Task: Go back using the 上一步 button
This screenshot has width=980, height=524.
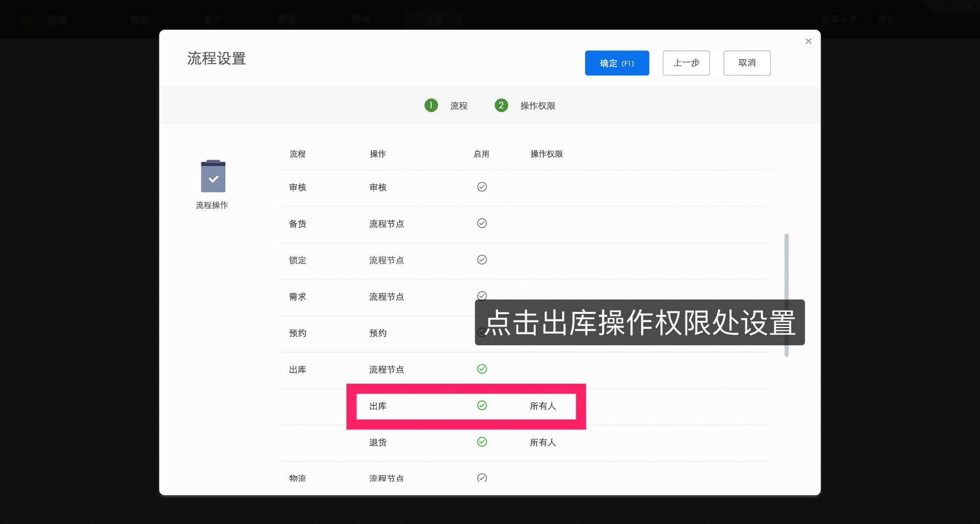Action: tap(686, 63)
